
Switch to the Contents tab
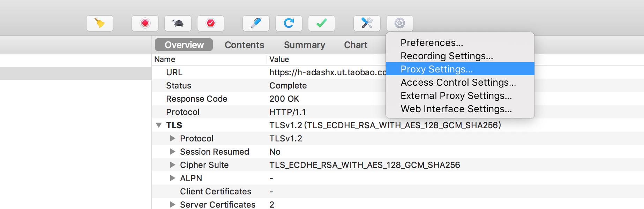[245, 45]
